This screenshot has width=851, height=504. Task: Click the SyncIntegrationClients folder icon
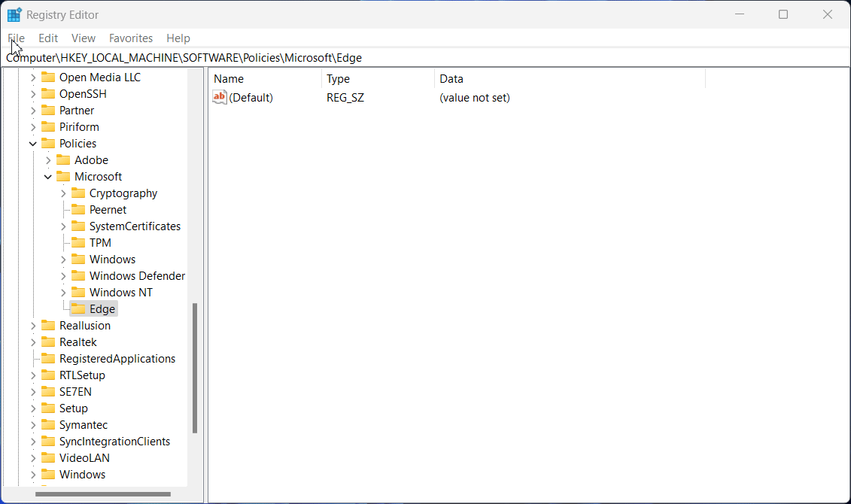click(x=48, y=441)
